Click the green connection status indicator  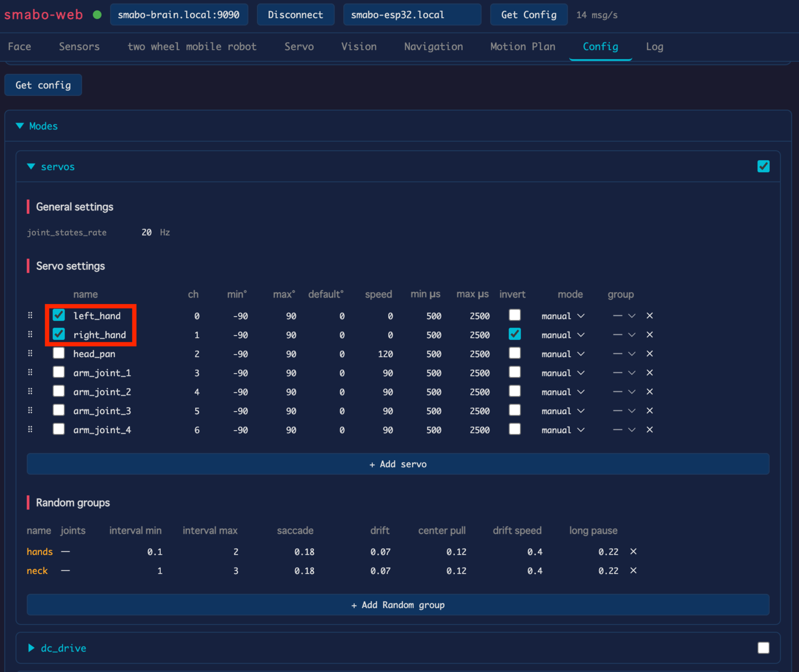click(x=97, y=15)
